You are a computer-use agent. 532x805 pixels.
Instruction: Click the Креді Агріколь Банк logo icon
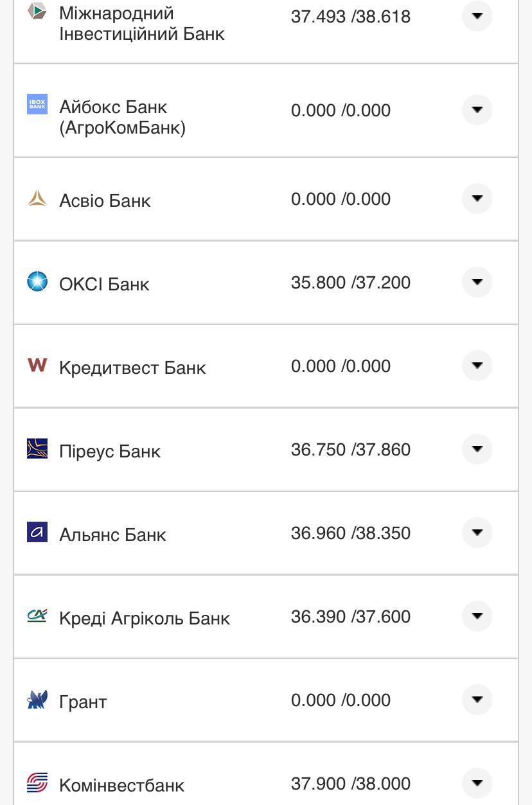[37, 615]
